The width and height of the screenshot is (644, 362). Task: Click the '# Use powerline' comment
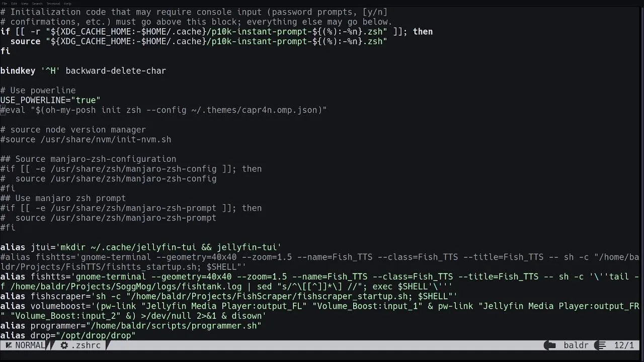(38, 90)
